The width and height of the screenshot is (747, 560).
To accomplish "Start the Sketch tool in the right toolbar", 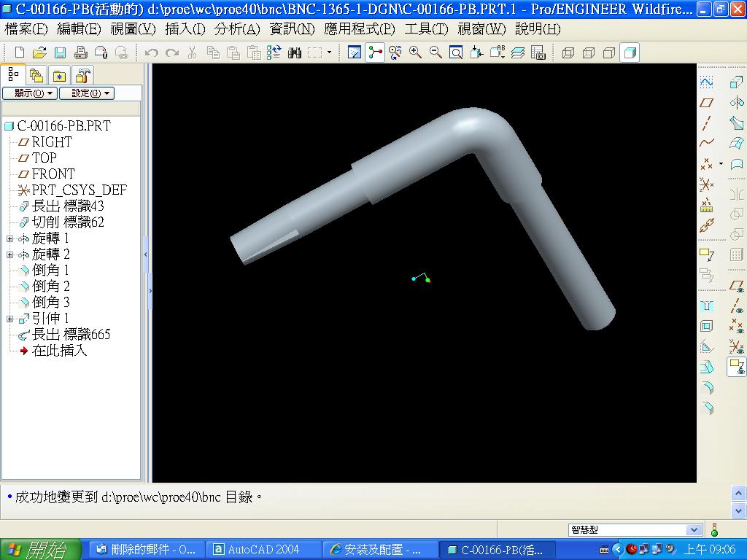I will point(706,82).
